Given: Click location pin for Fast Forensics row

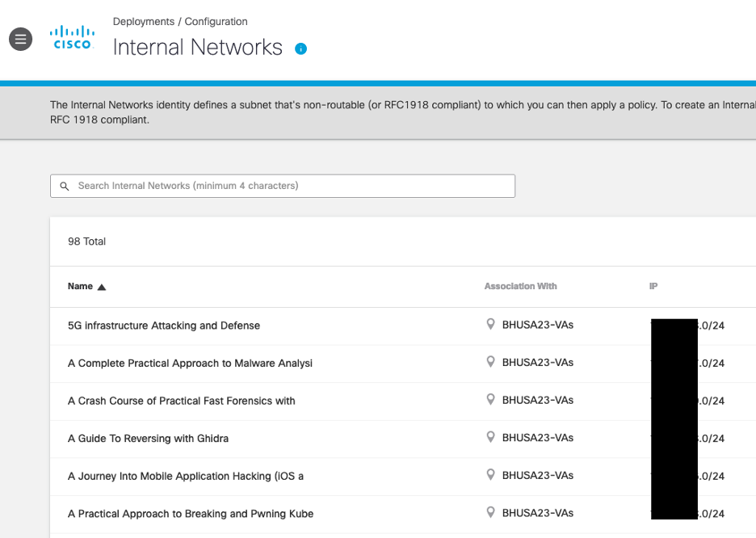Looking at the screenshot, I should [x=489, y=400].
